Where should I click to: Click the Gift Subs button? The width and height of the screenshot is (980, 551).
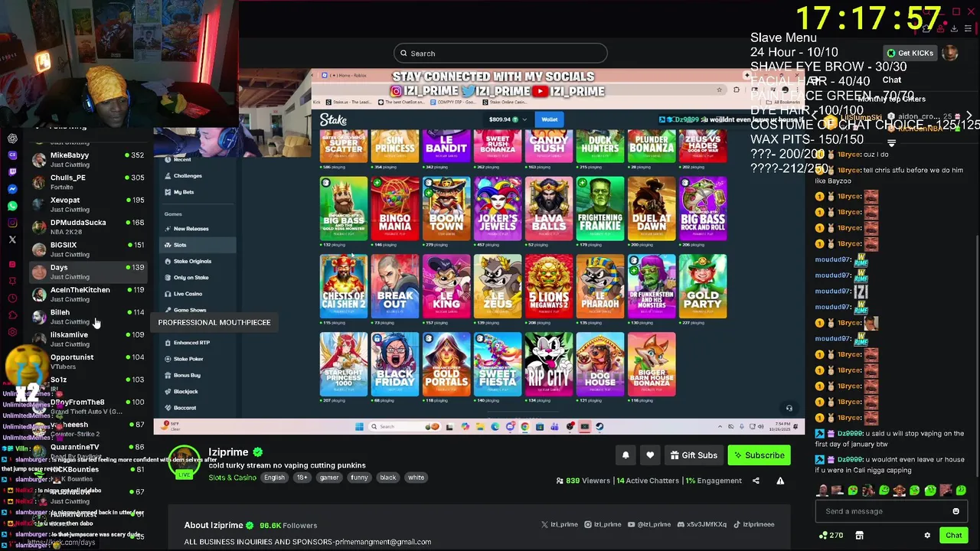tap(694, 455)
